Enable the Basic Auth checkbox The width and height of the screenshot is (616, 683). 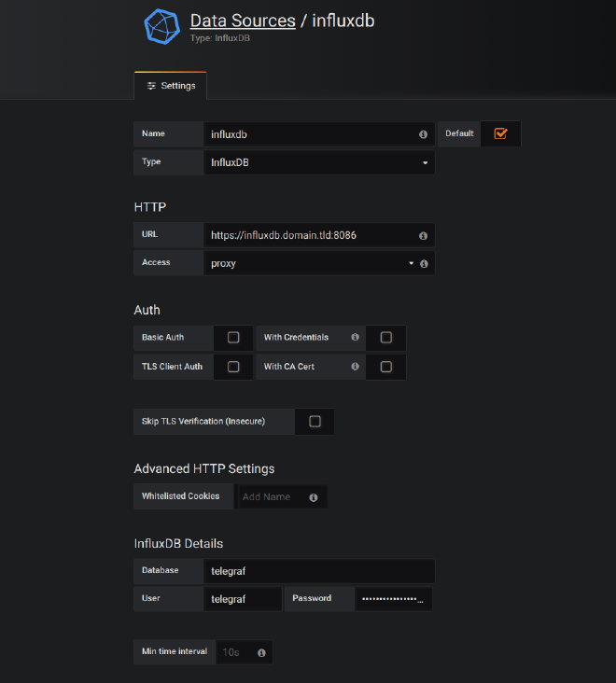pos(233,338)
